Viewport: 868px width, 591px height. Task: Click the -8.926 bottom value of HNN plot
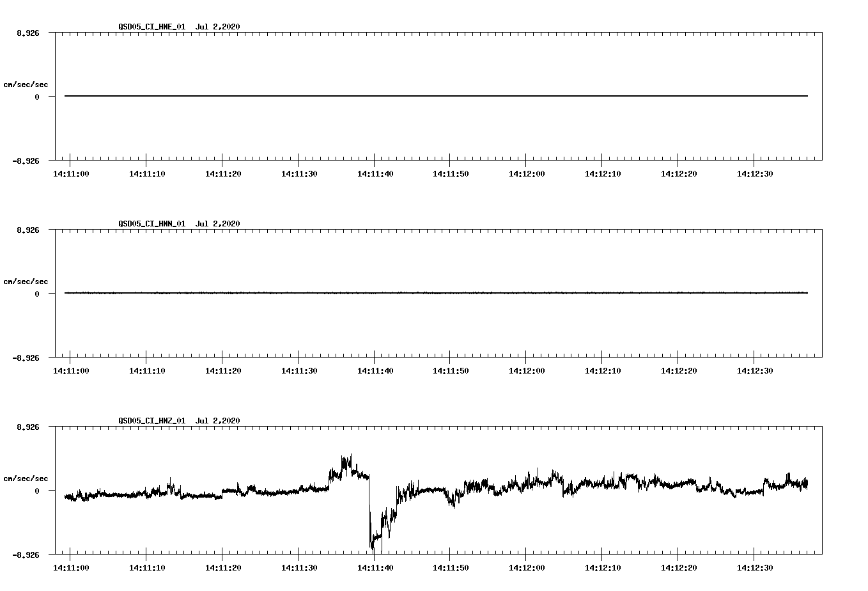26,358
